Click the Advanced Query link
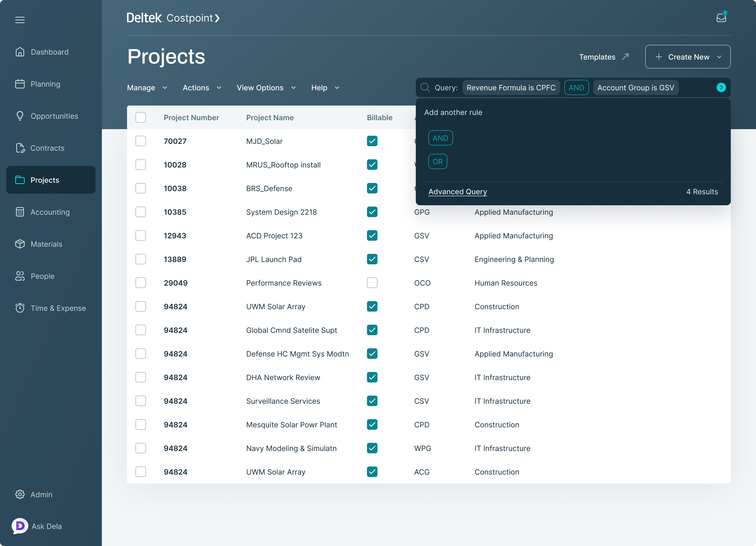756x546 pixels. [x=457, y=192]
